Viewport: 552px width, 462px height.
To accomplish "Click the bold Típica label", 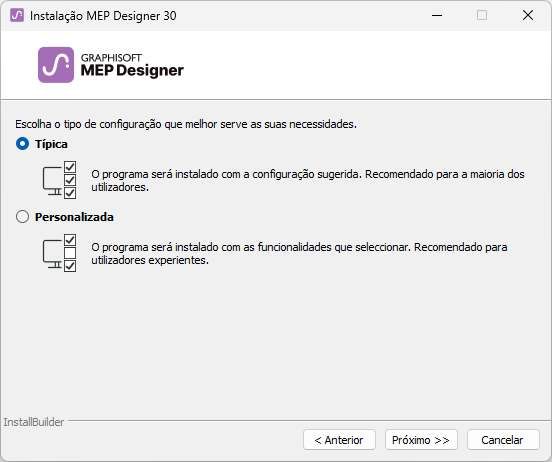I will tap(51, 144).
